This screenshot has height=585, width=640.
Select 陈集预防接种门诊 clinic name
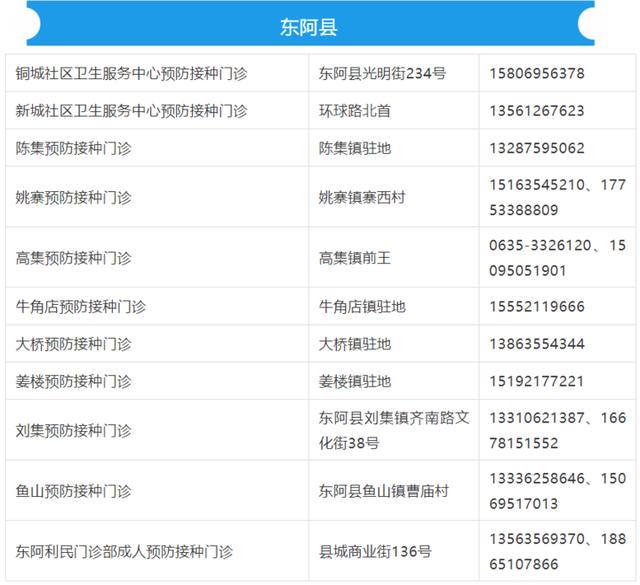[73, 148]
